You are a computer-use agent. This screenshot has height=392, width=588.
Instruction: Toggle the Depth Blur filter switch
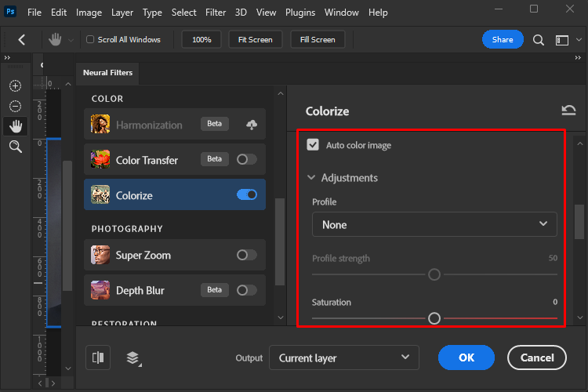246,290
